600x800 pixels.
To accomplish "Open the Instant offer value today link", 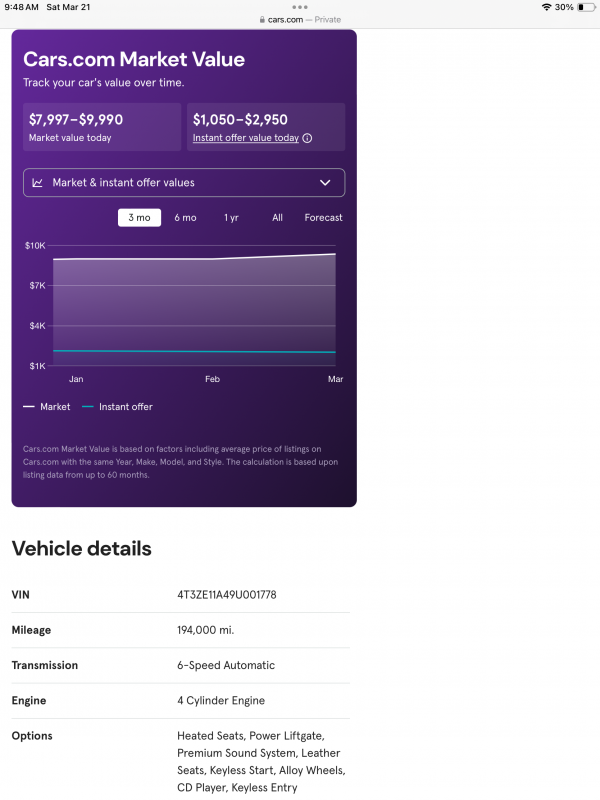I will pyautogui.click(x=245, y=138).
